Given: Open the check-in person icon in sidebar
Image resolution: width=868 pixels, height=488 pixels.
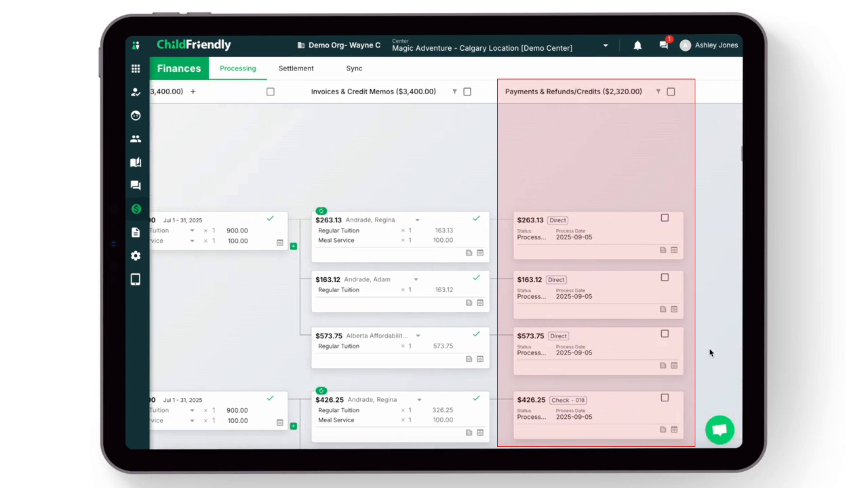Looking at the screenshot, I should (x=135, y=92).
